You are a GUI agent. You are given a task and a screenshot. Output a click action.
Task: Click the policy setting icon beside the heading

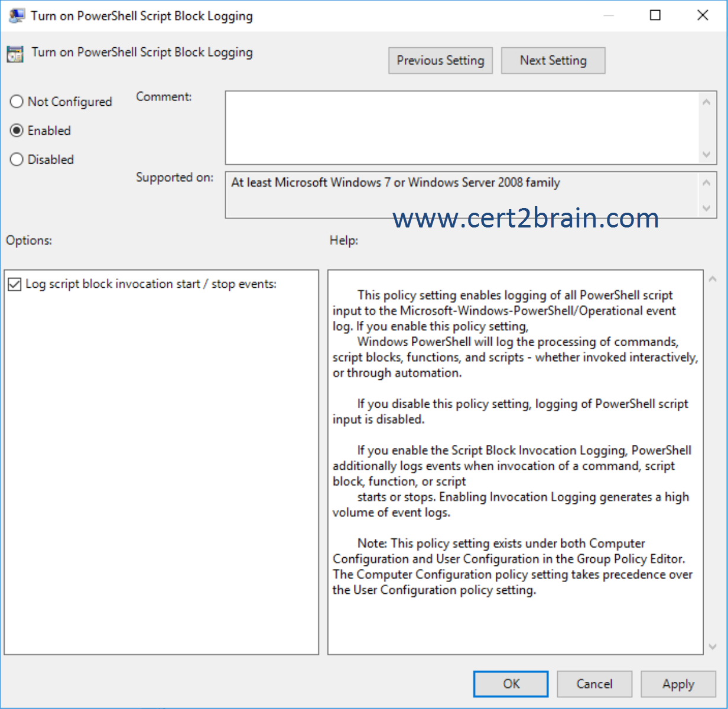pos(15,54)
